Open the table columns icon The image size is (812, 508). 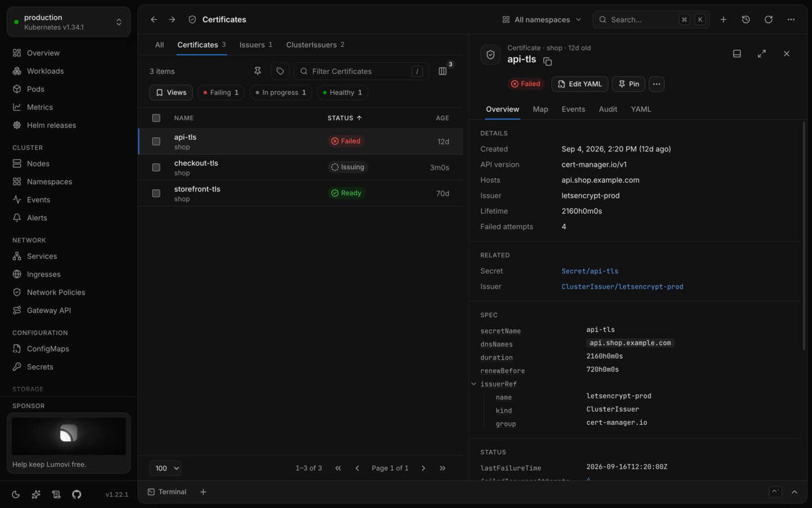coord(443,71)
